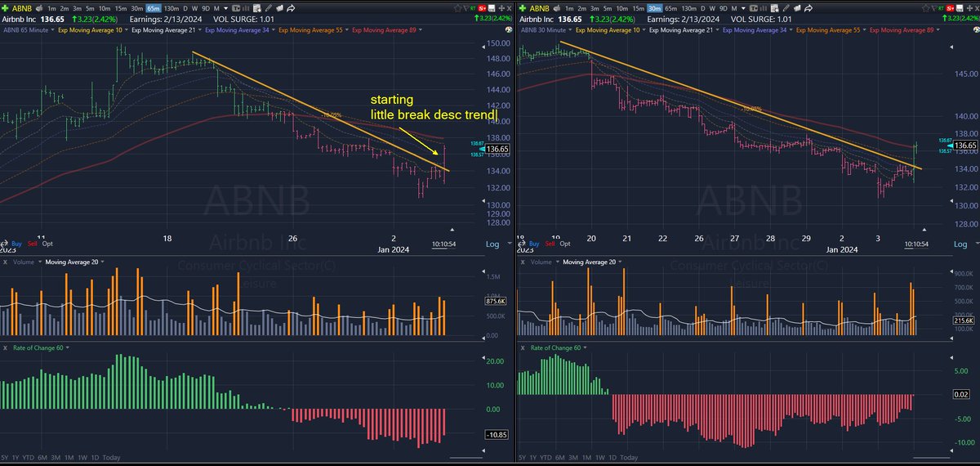
Task: Open Moving Average 20 dropdown in the 65-minute chart's volume panel
Action: point(102,262)
